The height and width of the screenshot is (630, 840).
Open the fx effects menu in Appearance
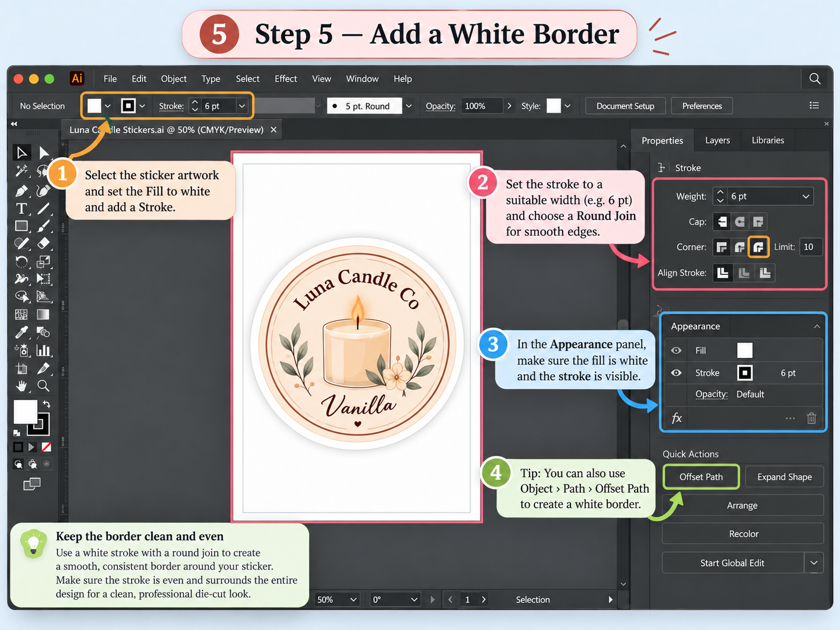click(676, 418)
